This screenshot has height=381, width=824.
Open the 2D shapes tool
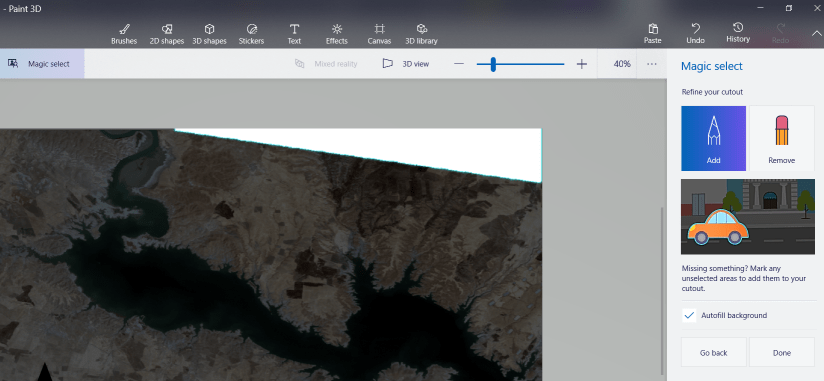point(167,34)
